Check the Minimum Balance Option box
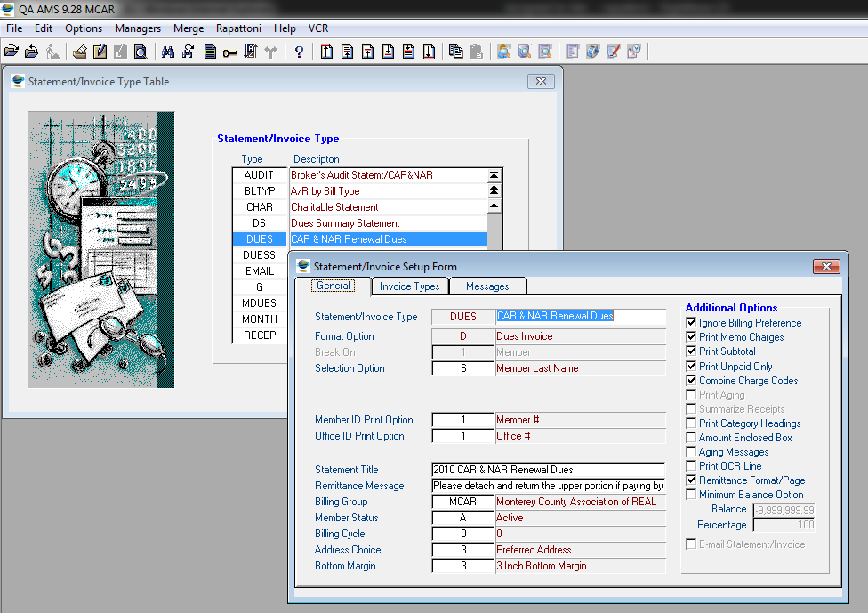The height and width of the screenshot is (613, 868). point(691,495)
